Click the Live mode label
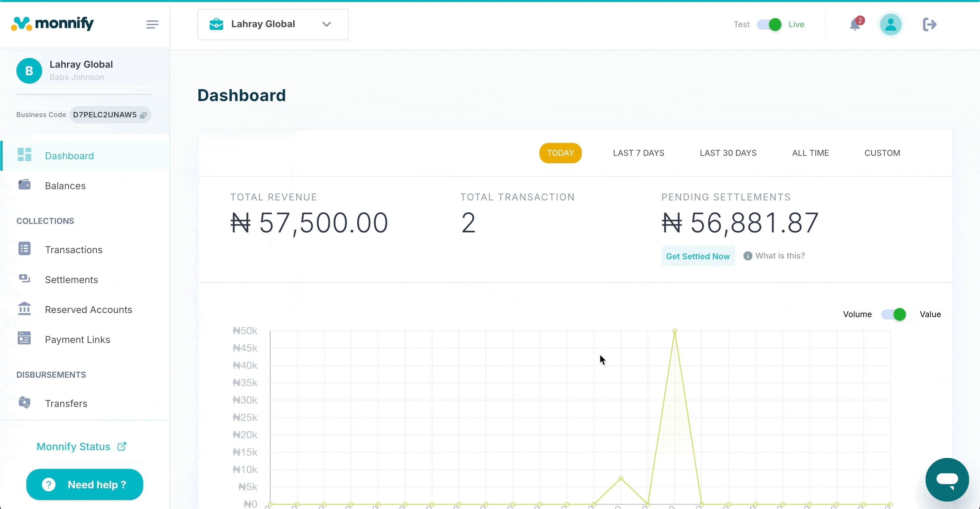 pos(796,24)
